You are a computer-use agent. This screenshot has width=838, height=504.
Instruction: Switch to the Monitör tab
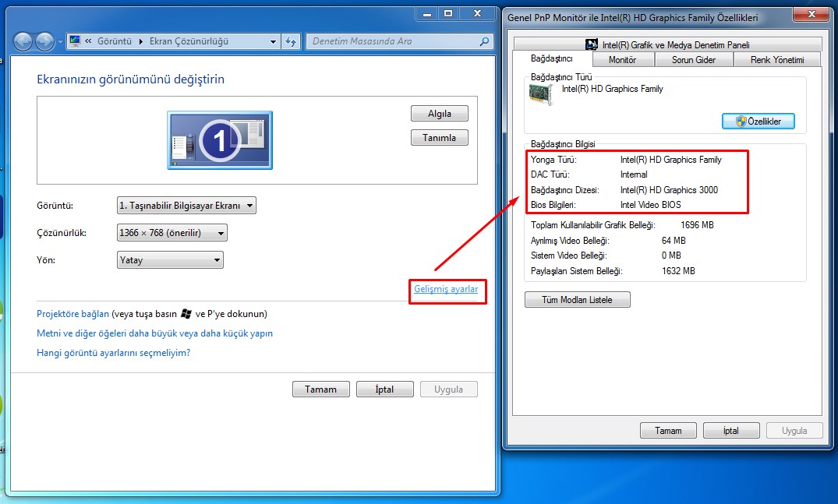coord(622,60)
